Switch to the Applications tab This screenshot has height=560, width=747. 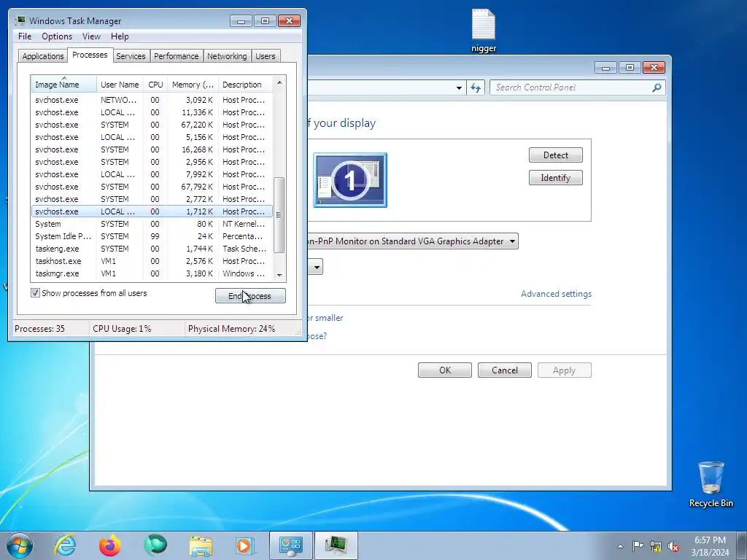[43, 56]
